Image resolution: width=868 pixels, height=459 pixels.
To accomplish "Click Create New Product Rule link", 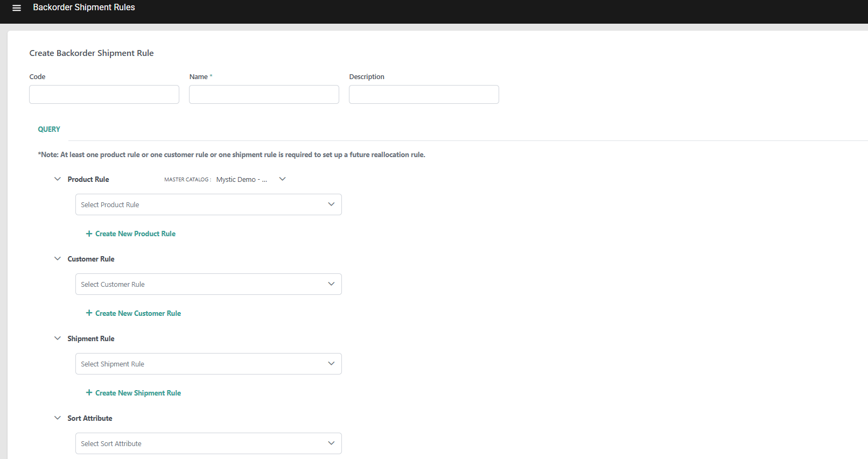I will pyautogui.click(x=131, y=234).
